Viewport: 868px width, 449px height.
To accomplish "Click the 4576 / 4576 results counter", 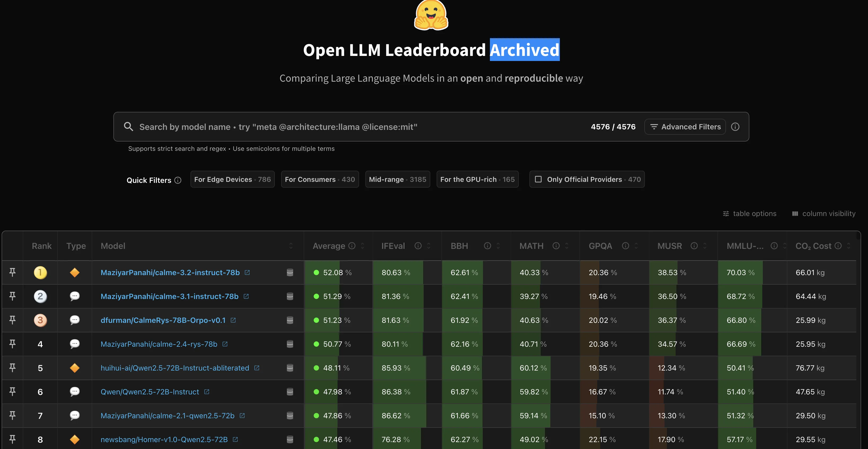I will [x=613, y=127].
